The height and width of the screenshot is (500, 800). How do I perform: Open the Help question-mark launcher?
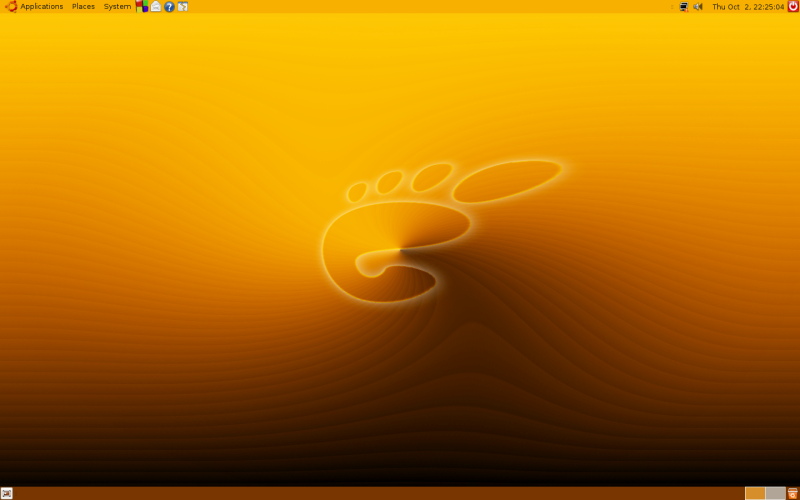tap(169, 7)
